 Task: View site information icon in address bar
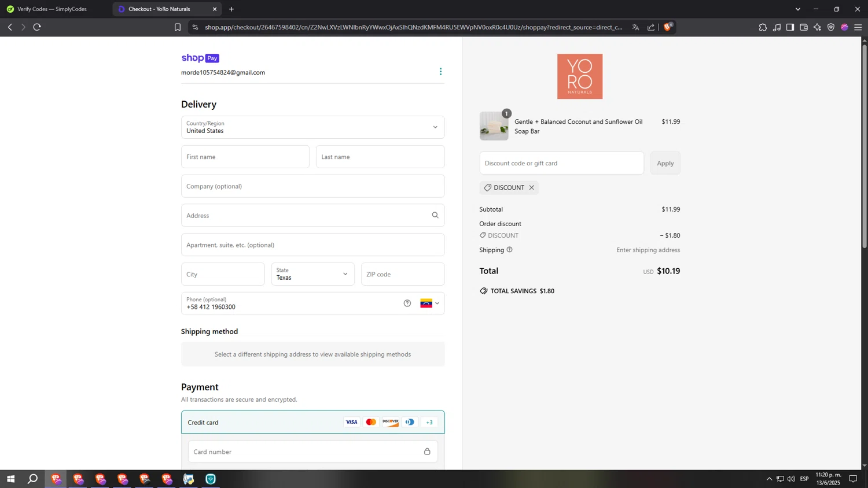pyautogui.click(x=195, y=27)
